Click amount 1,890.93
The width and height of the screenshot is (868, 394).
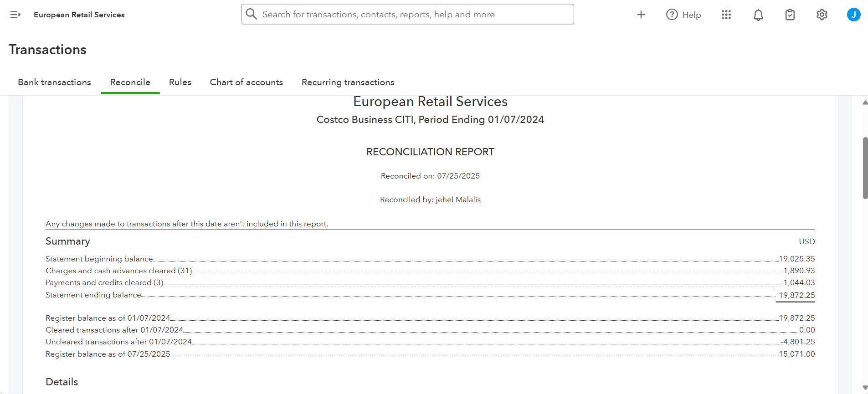(x=799, y=271)
